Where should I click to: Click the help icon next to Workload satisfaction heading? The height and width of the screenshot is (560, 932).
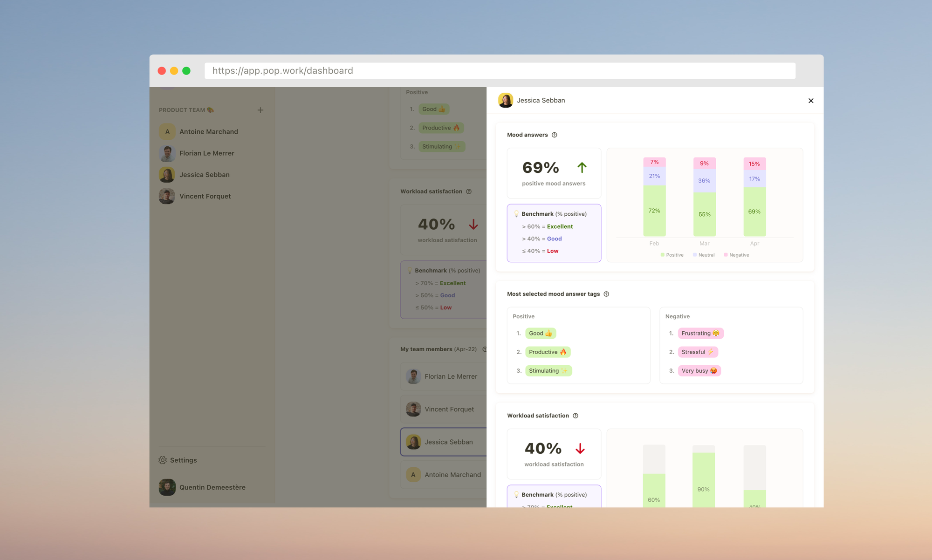576,416
